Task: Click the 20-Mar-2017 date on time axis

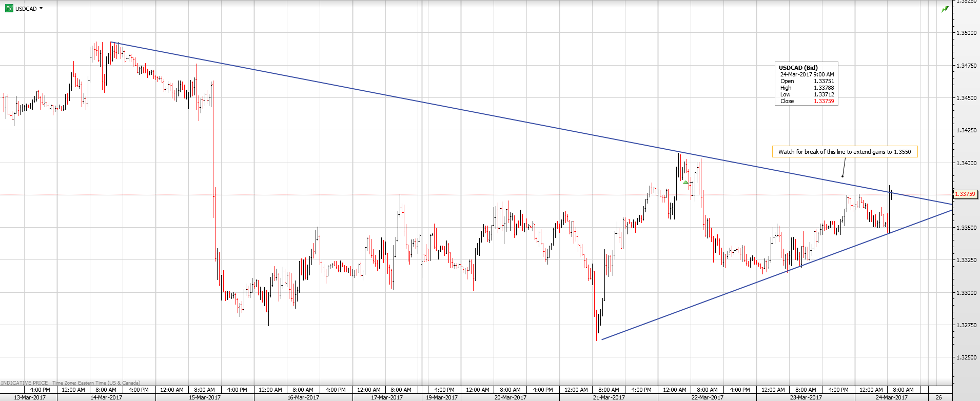Action: click(510, 397)
